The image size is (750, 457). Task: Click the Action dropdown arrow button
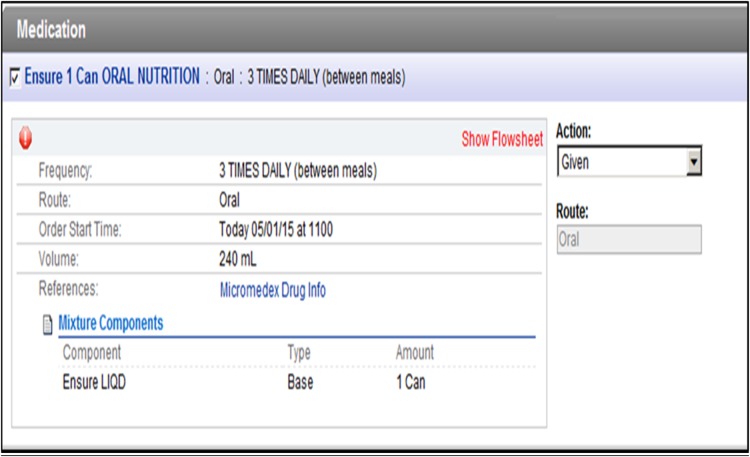click(x=694, y=162)
